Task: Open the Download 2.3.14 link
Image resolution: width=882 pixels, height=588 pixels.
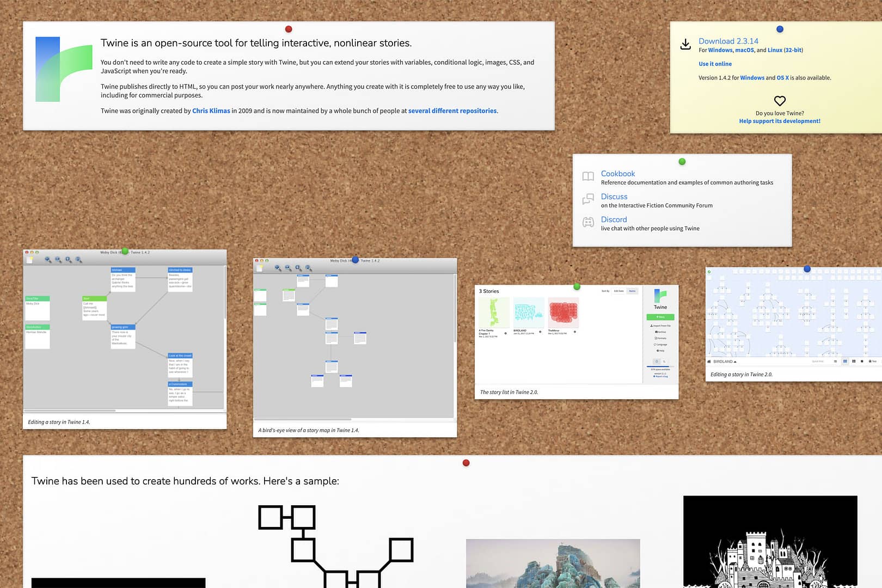Action: pyautogui.click(x=728, y=41)
